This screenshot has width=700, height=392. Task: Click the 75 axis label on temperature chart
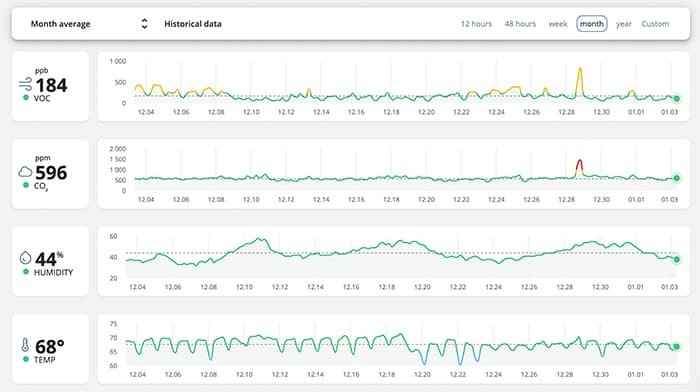coord(113,324)
